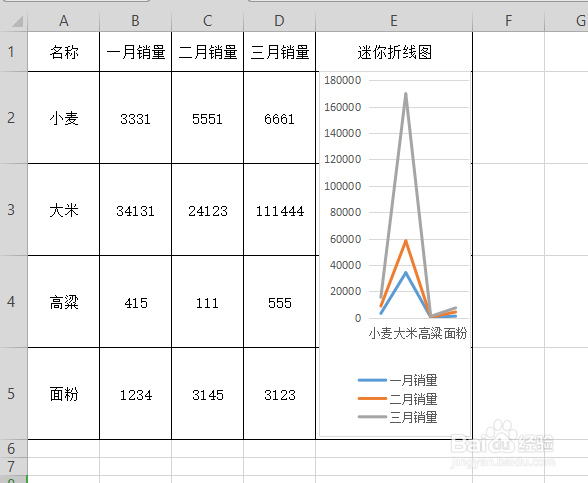Select the cell containing 3331
This screenshot has height=483, width=588.
(x=135, y=118)
